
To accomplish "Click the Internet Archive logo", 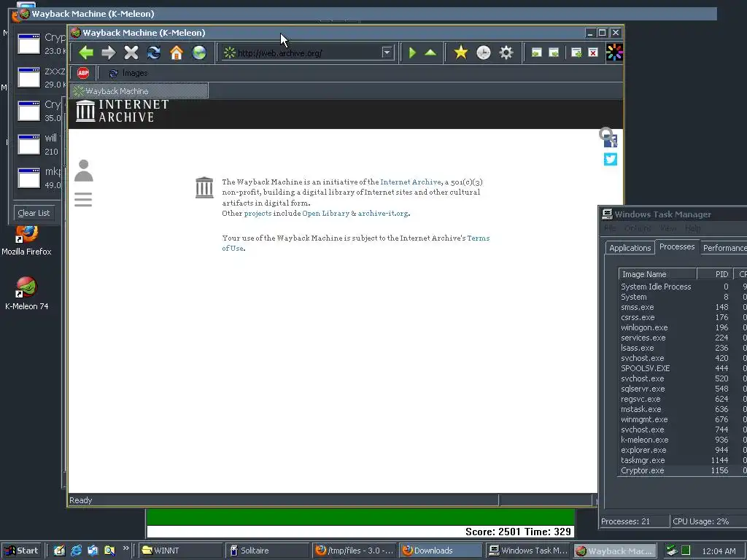I will pyautogui.click(x=122, y=111).
